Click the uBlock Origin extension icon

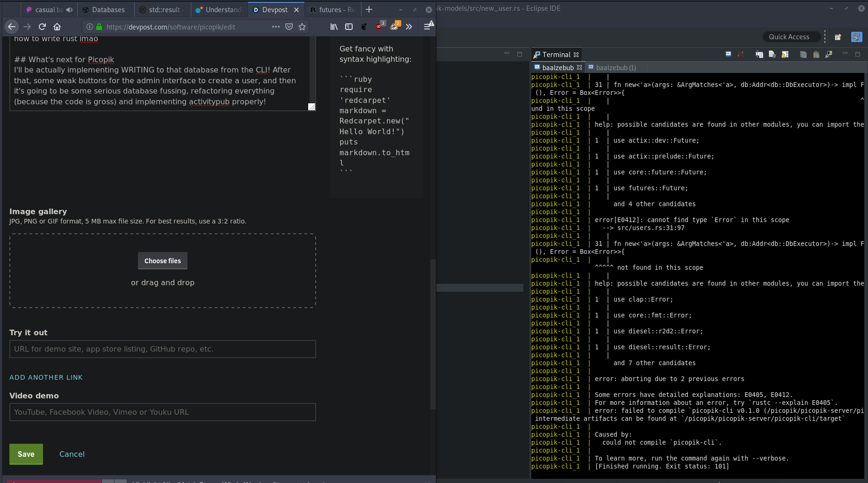tap(379, 27)
